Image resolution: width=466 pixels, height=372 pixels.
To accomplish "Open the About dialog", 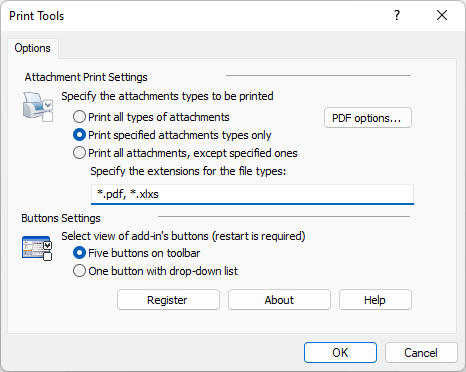I will [279, 300].
